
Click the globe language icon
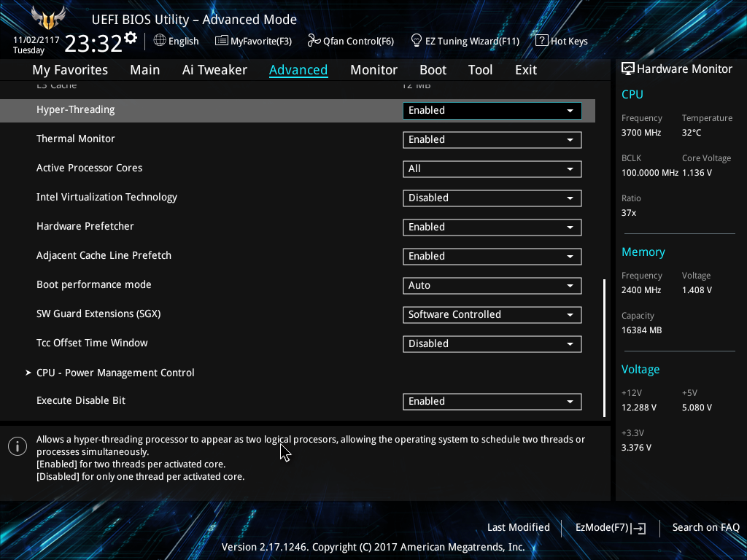pyautogui.click(x=160, y=41)
